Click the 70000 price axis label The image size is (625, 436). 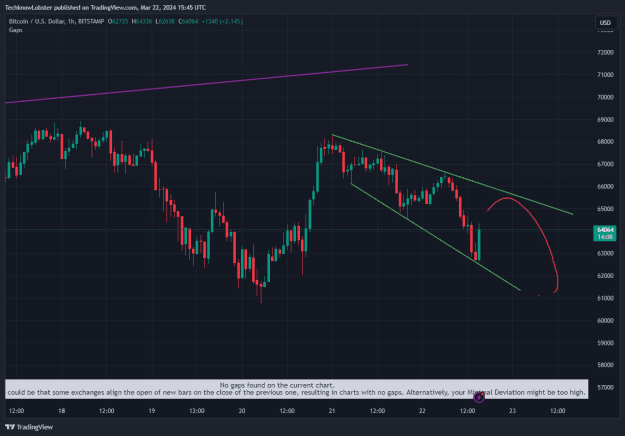tap(605, 97)
